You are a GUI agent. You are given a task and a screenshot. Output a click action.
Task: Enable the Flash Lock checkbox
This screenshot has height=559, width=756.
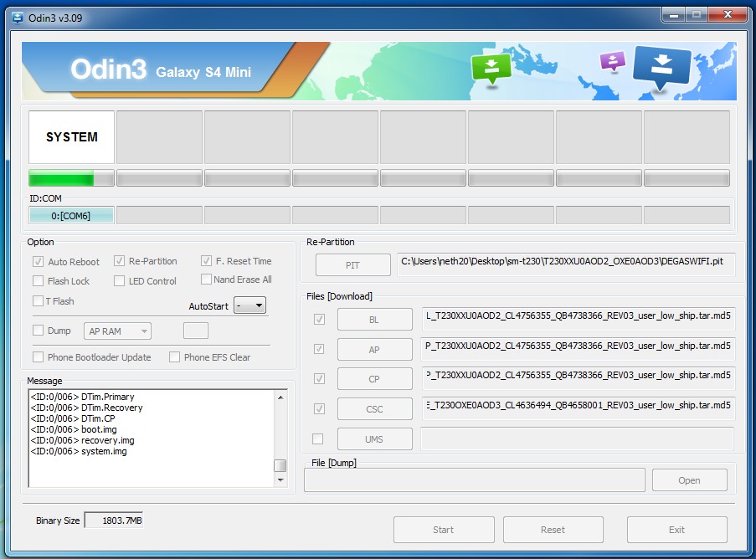tap(38, 281)
